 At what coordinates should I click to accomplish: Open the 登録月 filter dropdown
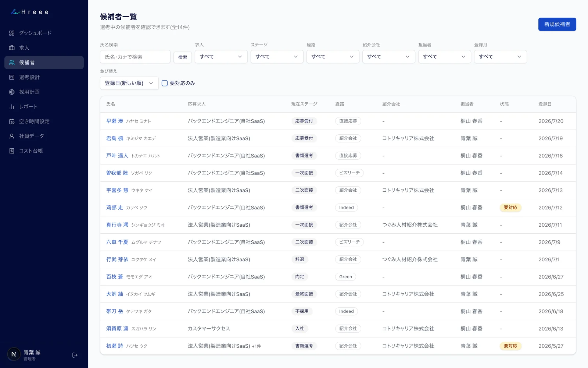tap(501, 57)
